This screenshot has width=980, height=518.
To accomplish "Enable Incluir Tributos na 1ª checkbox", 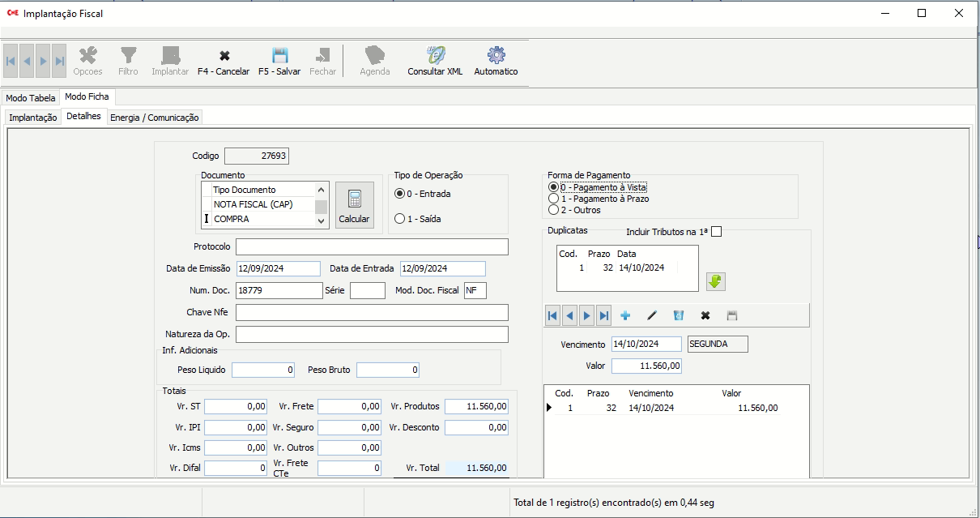I will 716,232.
